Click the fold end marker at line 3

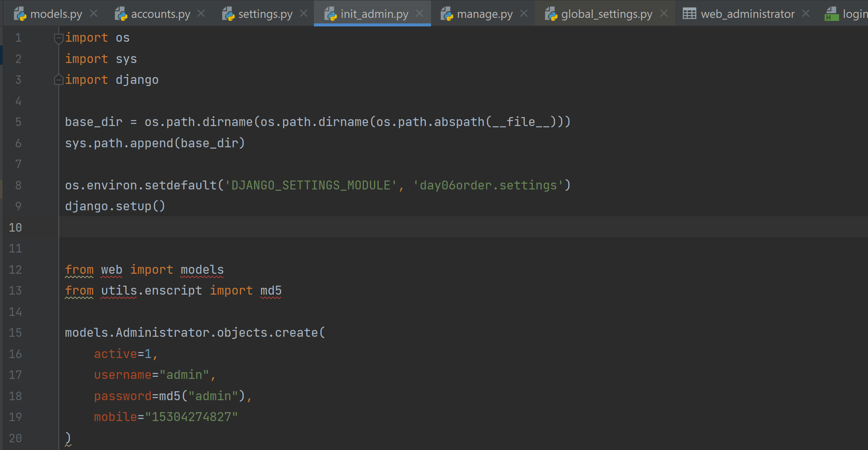(x=59, y=80)
